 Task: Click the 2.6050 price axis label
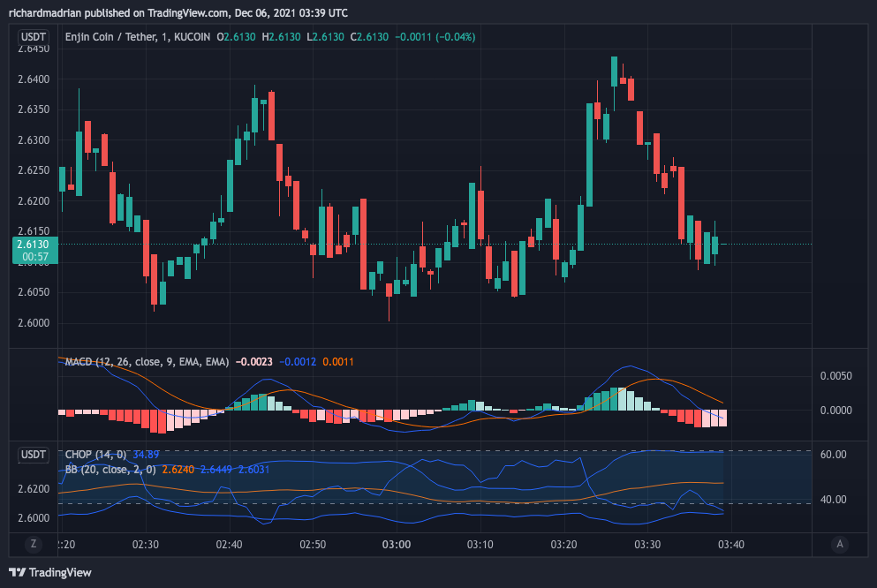pyautogui.click(x=34, y=292)
